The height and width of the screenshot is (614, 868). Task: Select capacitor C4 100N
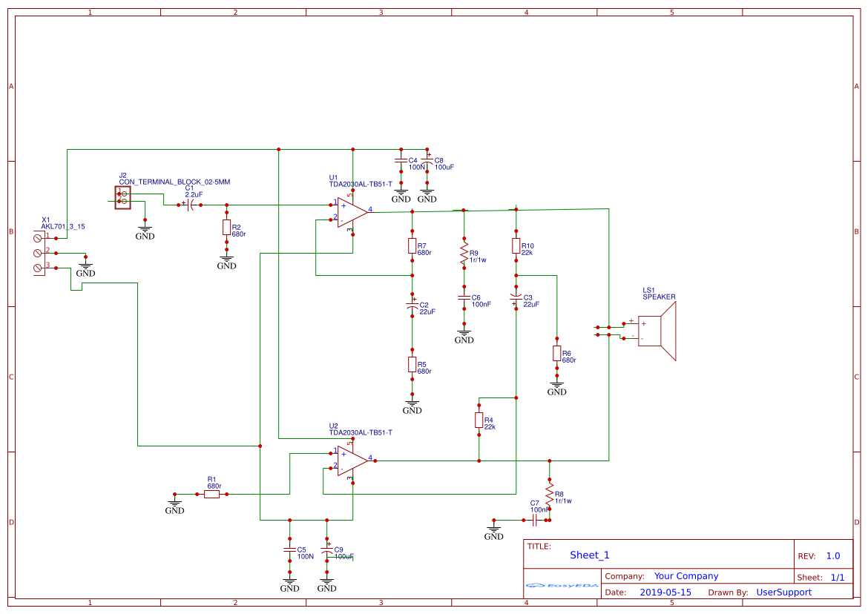pyautogui.click(x=401, y=161)
